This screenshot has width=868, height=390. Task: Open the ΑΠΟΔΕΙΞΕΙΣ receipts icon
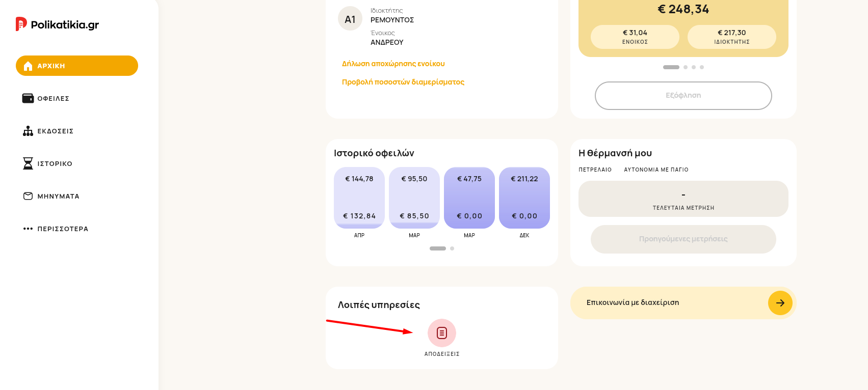442,333
